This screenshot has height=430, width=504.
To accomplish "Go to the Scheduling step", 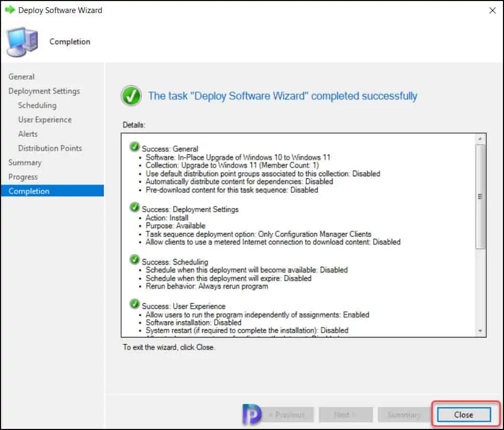I will click(37, 105).
